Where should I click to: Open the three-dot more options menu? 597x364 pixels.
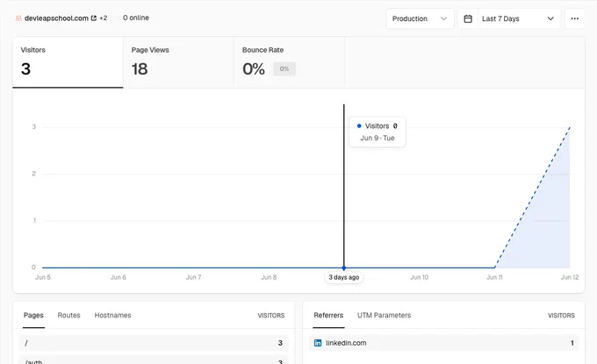coord(574,18)
